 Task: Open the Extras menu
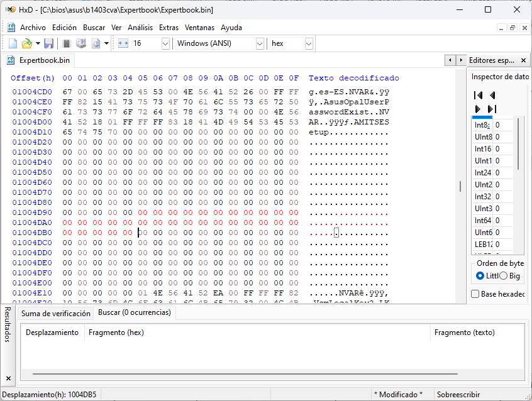(169, 28)
